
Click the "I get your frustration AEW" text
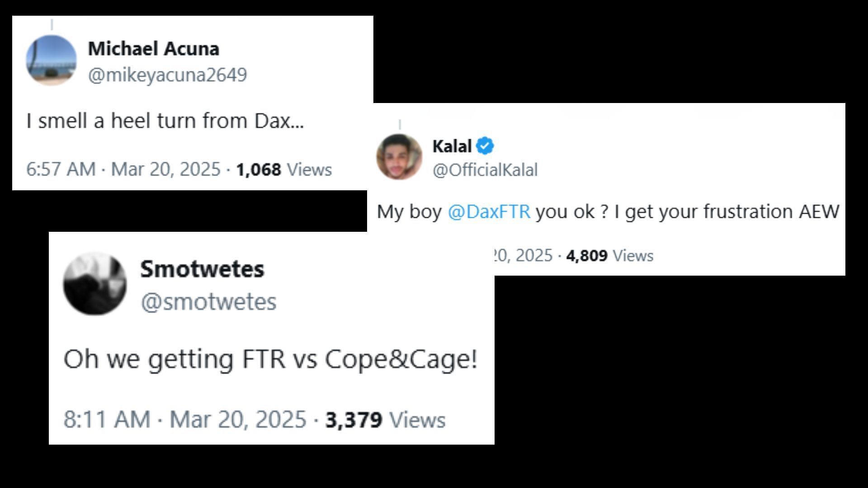coord(726,211)
